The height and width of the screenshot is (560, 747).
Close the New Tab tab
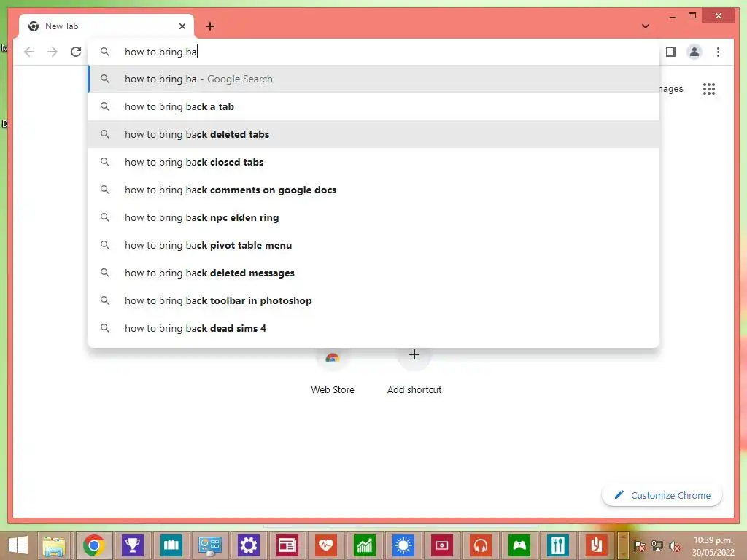[182, 26]
